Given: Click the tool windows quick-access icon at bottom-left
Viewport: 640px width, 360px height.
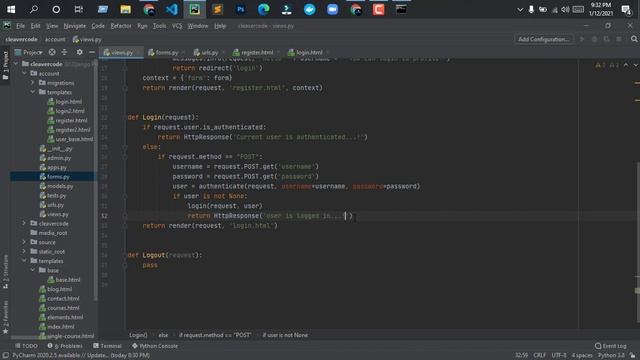Looking at the screenshot, I should (x=5, y=355).
